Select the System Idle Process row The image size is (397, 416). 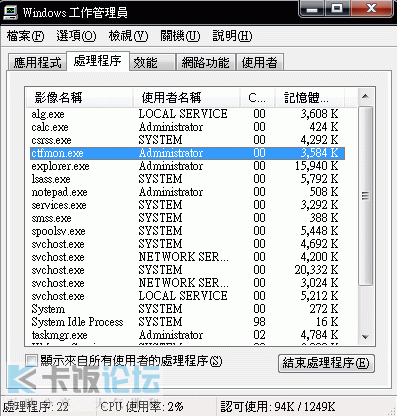point(187,322)
